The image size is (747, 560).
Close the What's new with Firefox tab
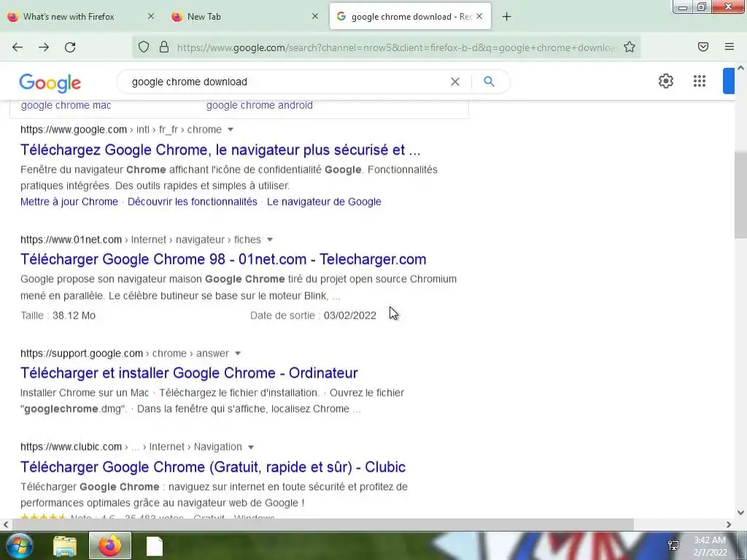[x=150, y=16]
